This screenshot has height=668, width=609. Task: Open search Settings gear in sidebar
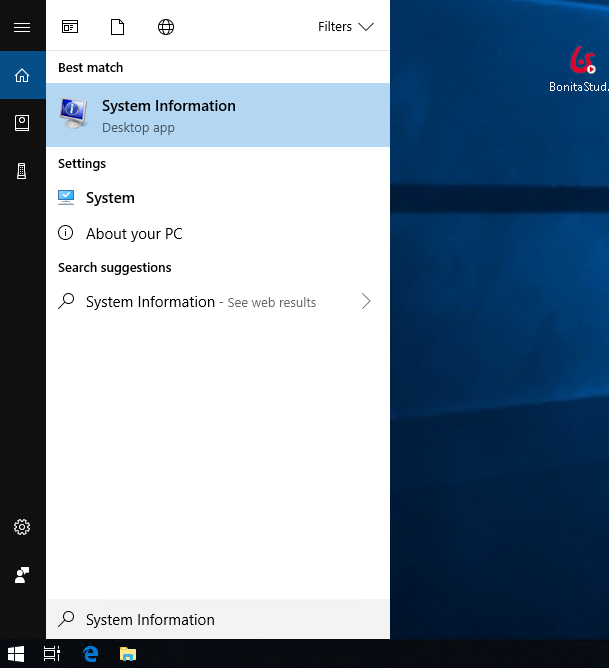22,527
